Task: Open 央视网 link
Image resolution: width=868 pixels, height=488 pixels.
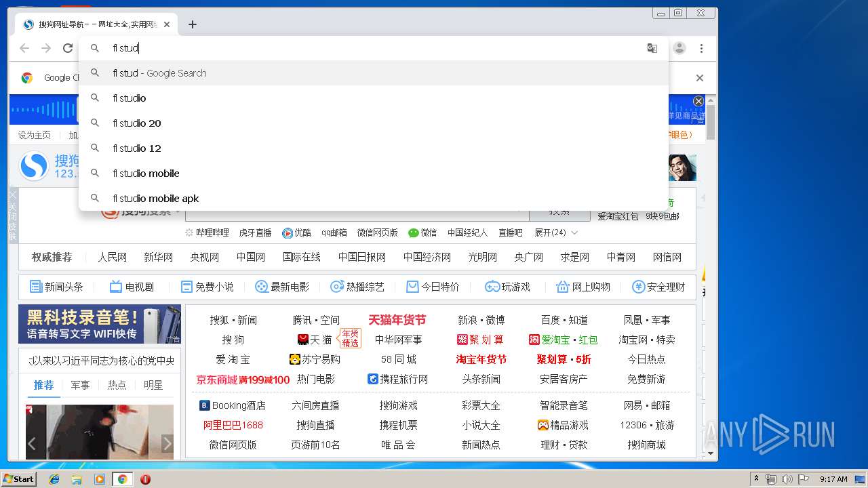Action: click(x=204, y=257)
